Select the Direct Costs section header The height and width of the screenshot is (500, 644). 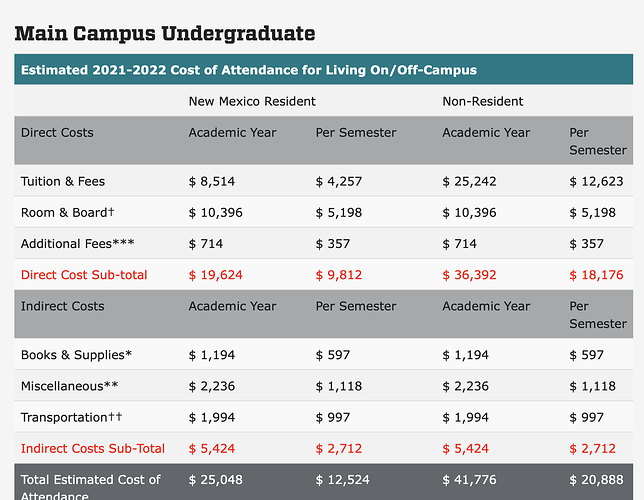(57, 132)
